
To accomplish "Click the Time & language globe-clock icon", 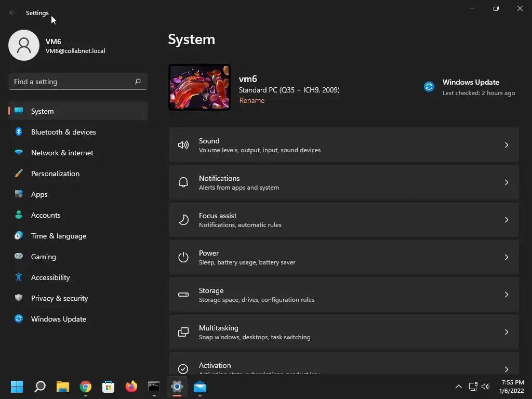I will pyautogui.click(x=19, y=235).
